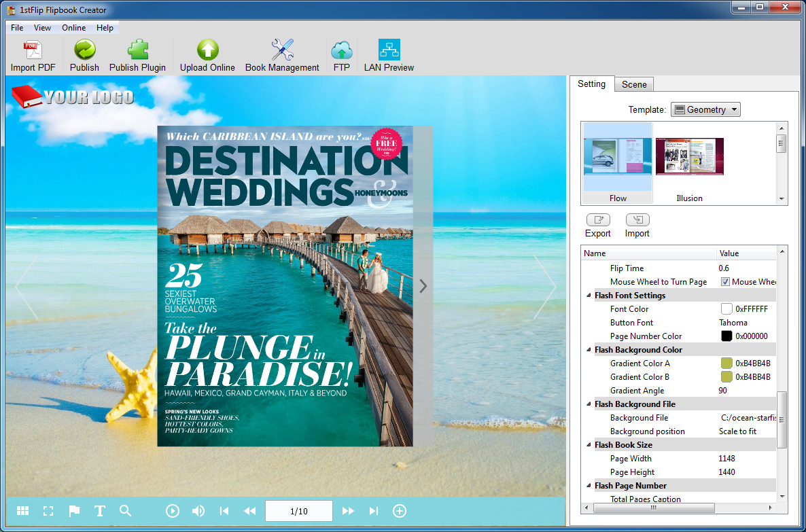Click the Gradient Color A swatch

[726, 363]
